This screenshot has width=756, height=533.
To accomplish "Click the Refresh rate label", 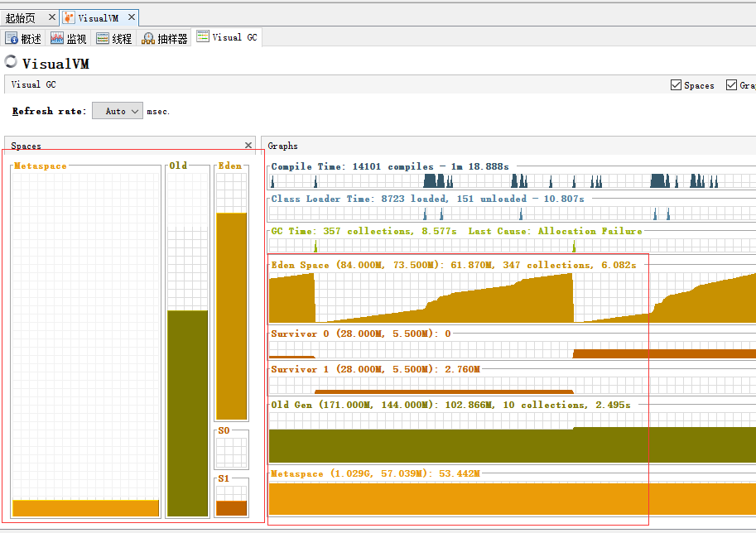I will point(49,112).
